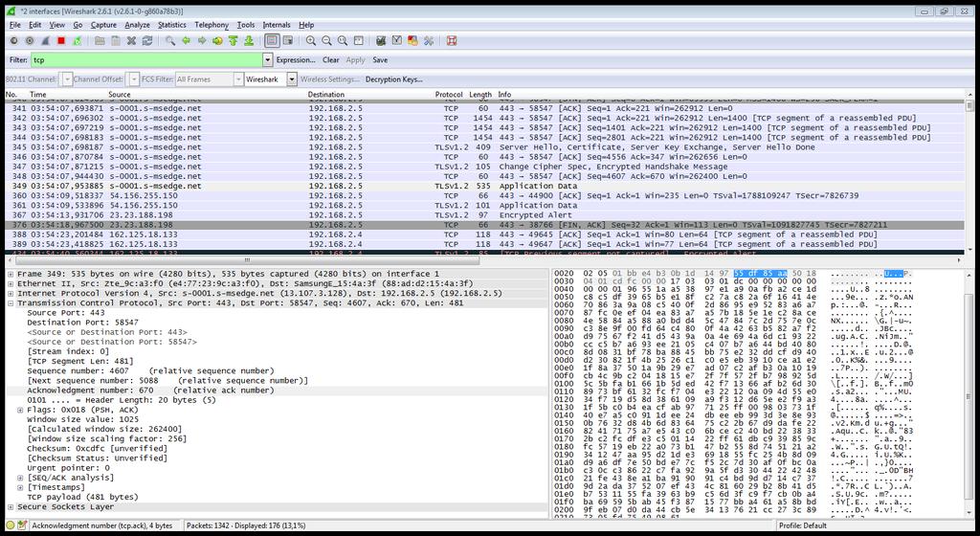
Task: Zoom in the packet text
Action: click(311, 40)
